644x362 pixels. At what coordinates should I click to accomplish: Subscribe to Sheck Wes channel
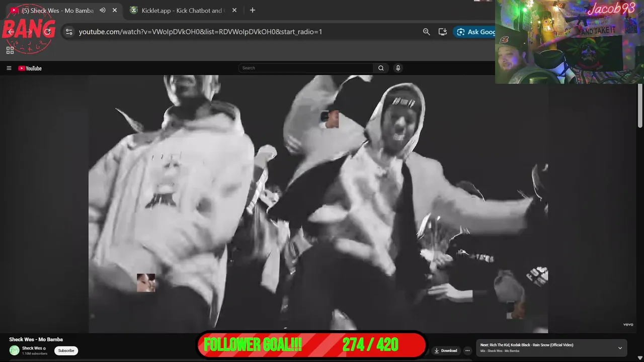click(66, 350)
